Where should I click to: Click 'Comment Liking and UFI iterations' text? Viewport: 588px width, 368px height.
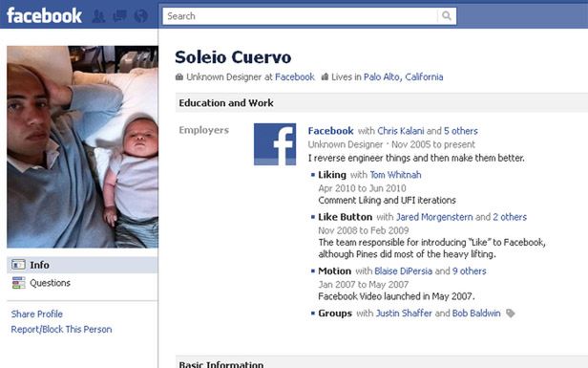point(387,200)
